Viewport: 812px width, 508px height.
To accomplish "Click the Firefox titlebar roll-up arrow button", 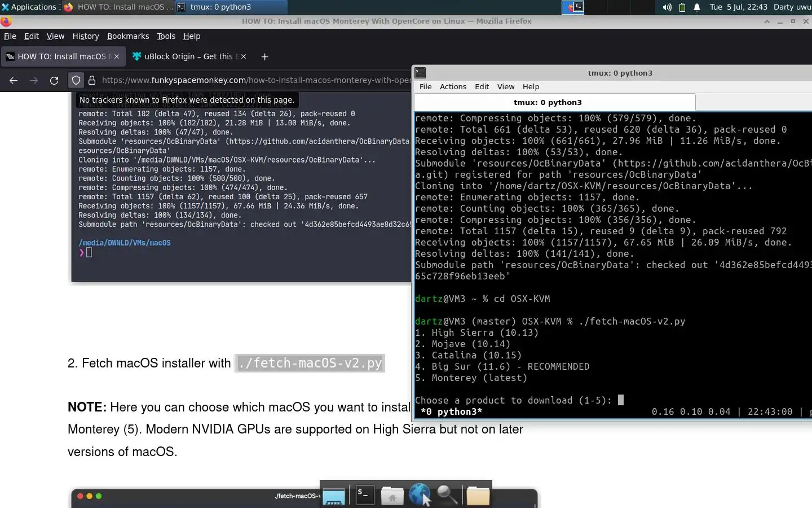I will (767, 21).
